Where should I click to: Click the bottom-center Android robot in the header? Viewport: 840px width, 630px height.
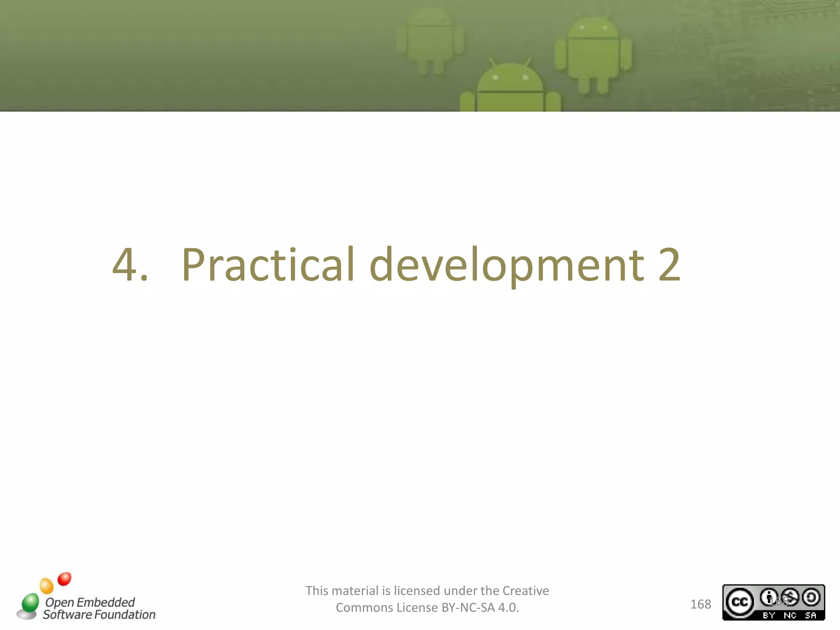pyautogui.click(x=510, y=89)
